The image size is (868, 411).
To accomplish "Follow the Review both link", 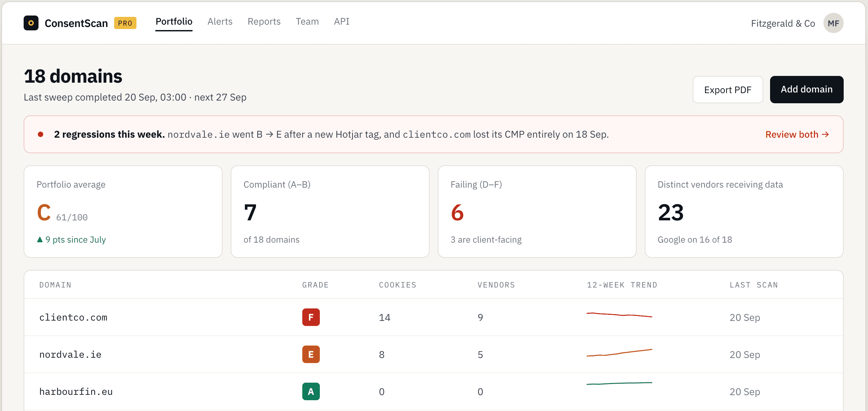I will [x=797, y=134].
